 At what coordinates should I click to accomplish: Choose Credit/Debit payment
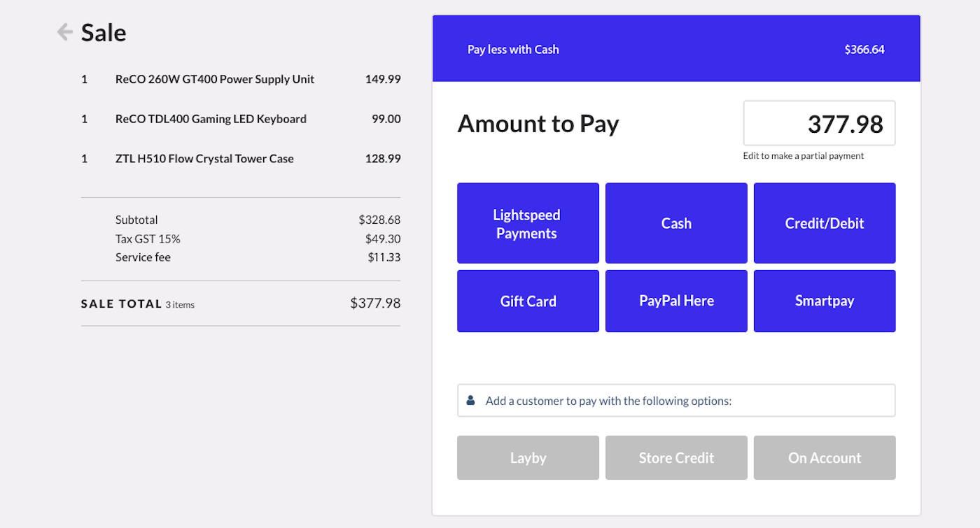[825, 224]
